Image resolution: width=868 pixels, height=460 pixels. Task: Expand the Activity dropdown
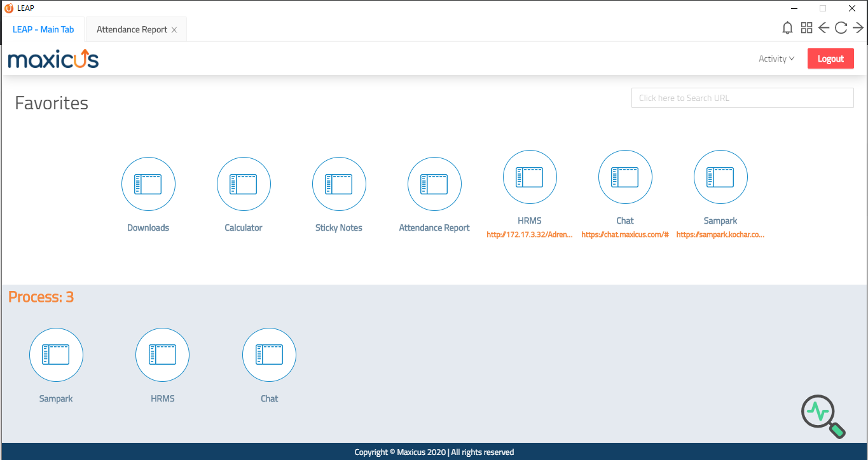tap(776, 59)
